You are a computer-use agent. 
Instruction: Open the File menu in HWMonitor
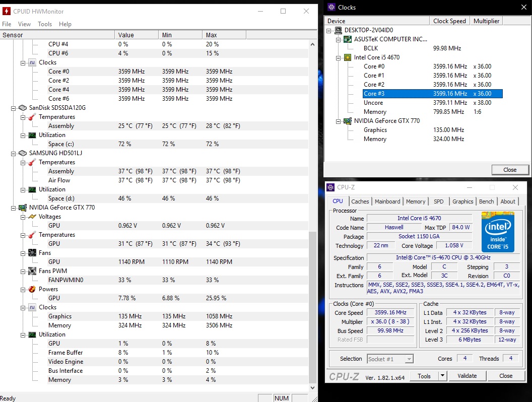click(x=7, y=24)
